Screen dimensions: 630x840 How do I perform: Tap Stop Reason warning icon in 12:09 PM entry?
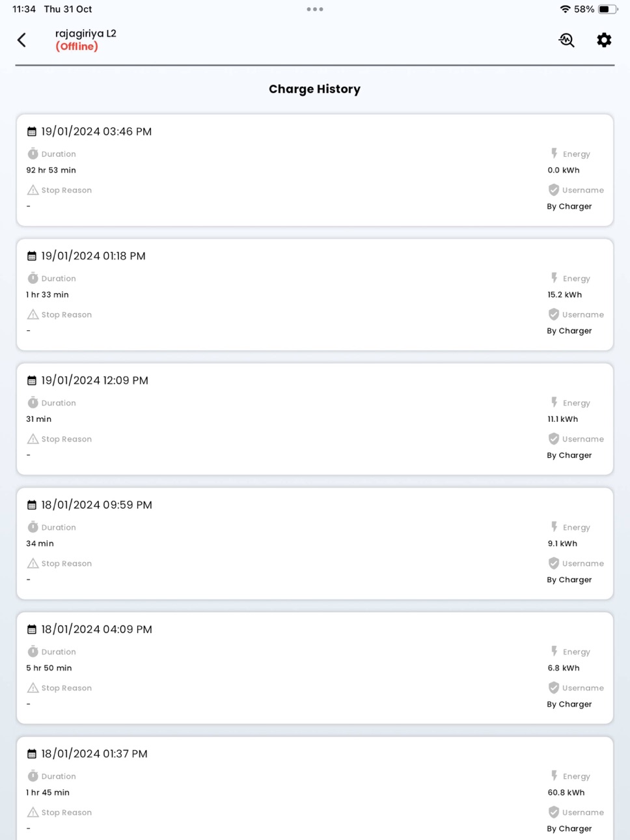click(x=33, y=439)
